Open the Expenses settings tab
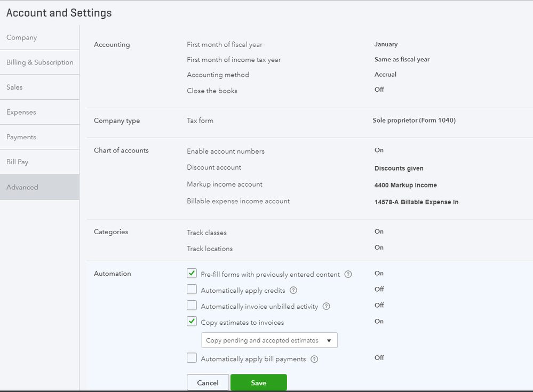This screenshot has height=392, width=533. click(x=21, y=113)
